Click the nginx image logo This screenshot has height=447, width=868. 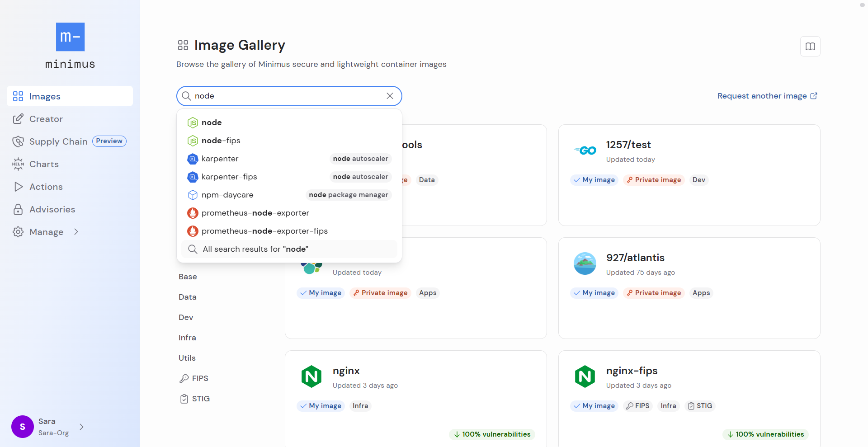click(x=311, y=376)
